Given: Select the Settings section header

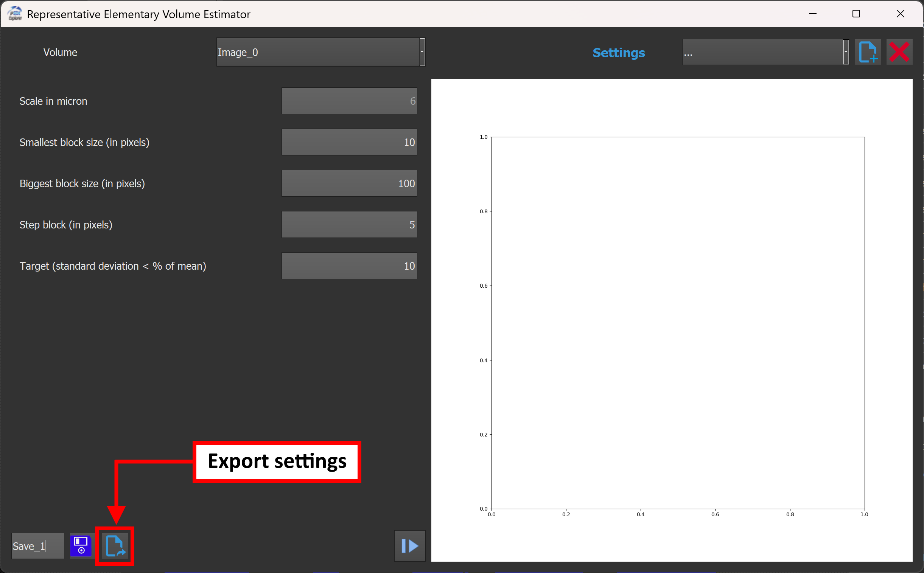Looking at the screenshot, I should click(618, 53).
